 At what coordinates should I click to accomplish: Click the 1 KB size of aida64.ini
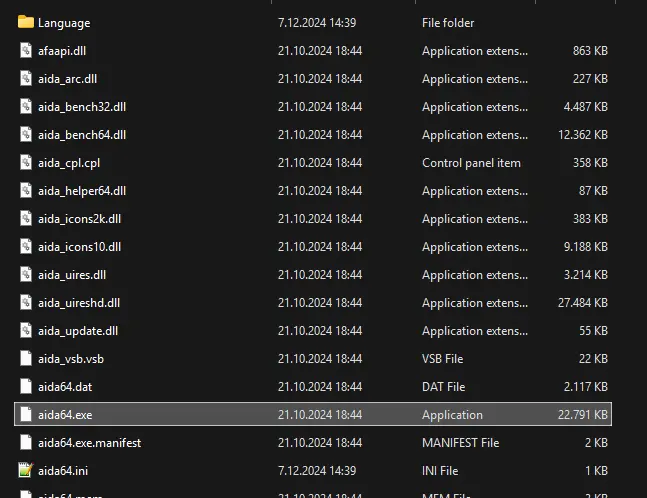pyautogui.click(x=596, y=471)
